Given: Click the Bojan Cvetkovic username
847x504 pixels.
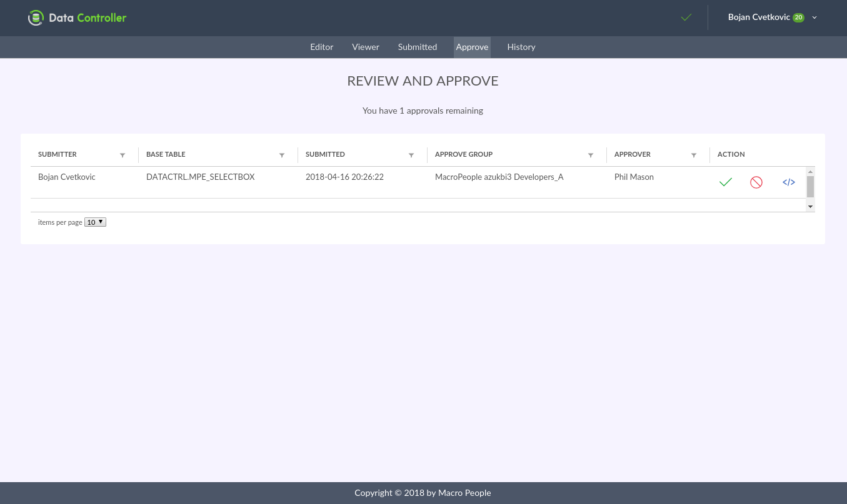Looking at the screenshot, I should (x=759, y=17).
